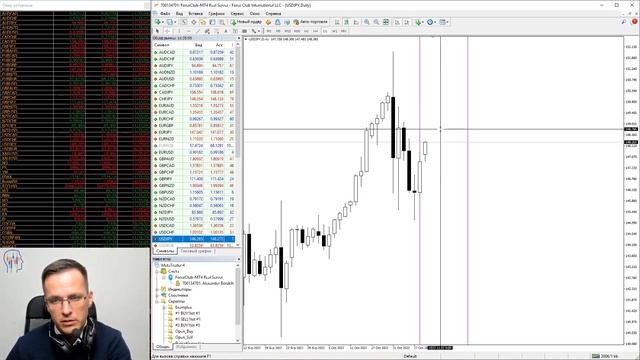Select the Cursor arrow tool
The image size is (640, 360).
[157, 31]
